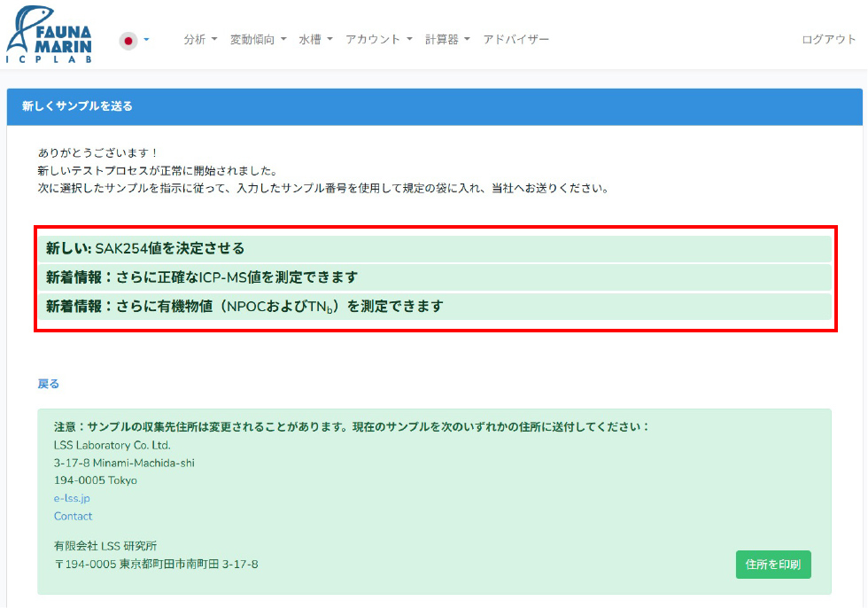
Task: Expand the 分析 dropdown menu
Action: pos(200,40)
